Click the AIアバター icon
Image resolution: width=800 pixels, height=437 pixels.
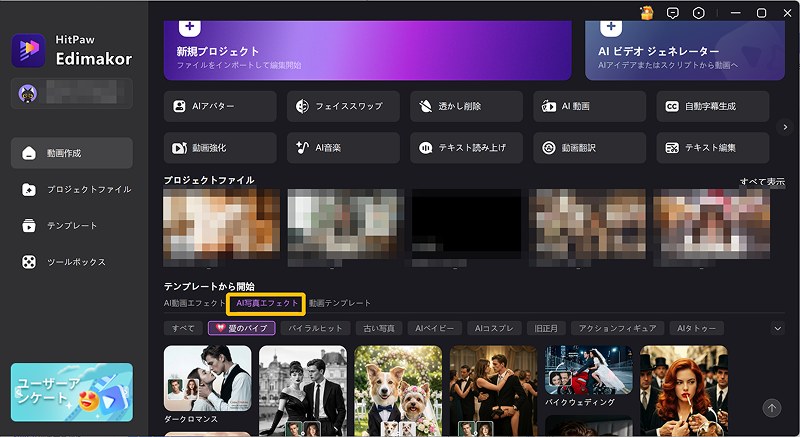click(x=179, y=106)
